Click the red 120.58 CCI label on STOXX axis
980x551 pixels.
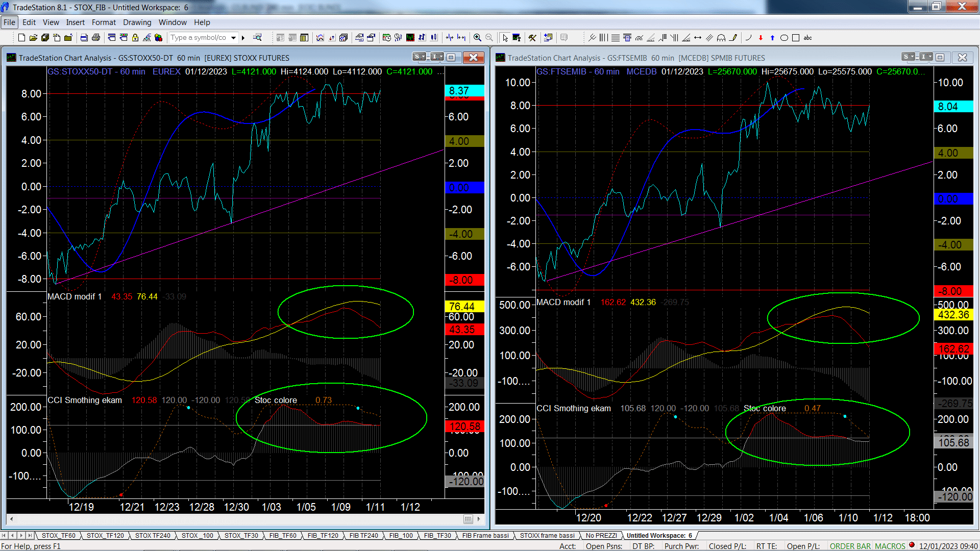tap(464, 427)
